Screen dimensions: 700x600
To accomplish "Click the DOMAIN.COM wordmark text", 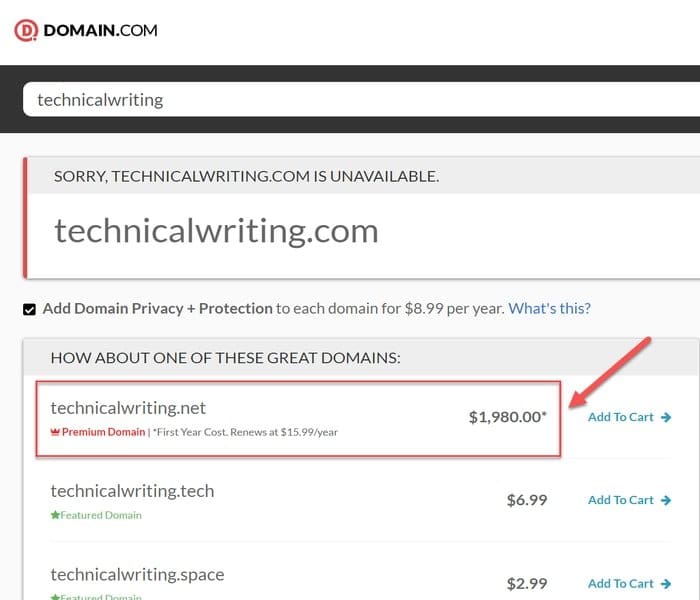I will pyautogui.click(x=100, y=30).
